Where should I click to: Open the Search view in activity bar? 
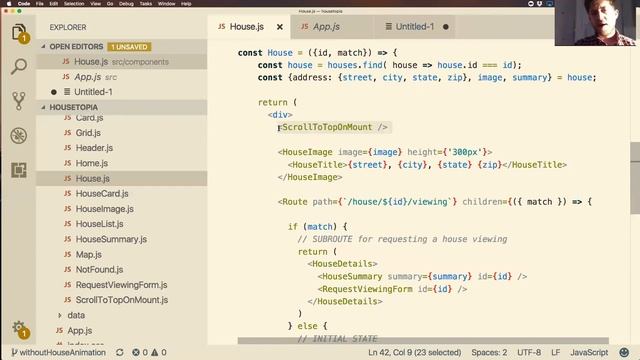click(19, 66)
